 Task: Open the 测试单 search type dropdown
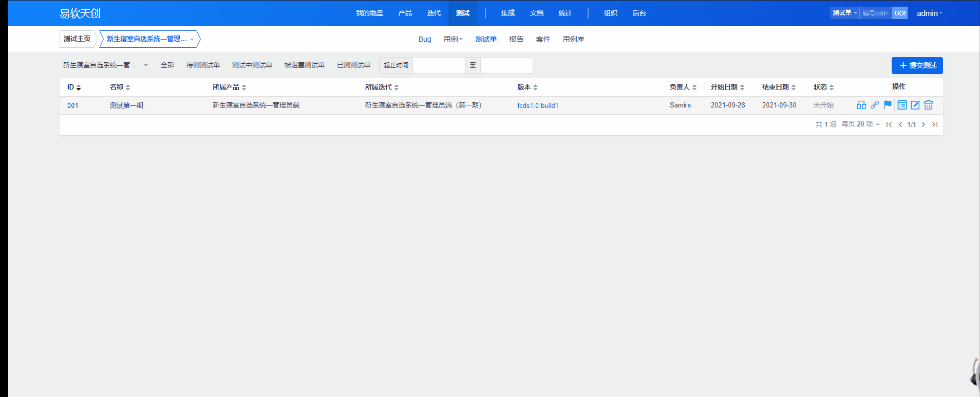[845, 13]
